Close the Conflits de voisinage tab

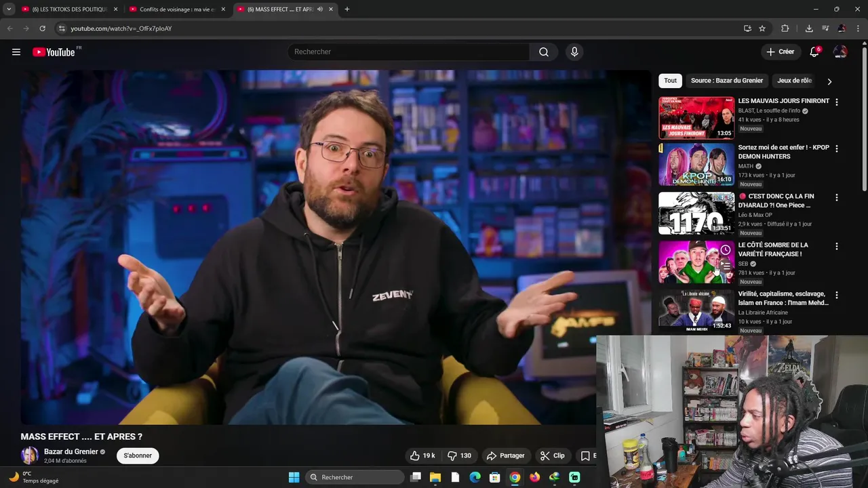223,9
